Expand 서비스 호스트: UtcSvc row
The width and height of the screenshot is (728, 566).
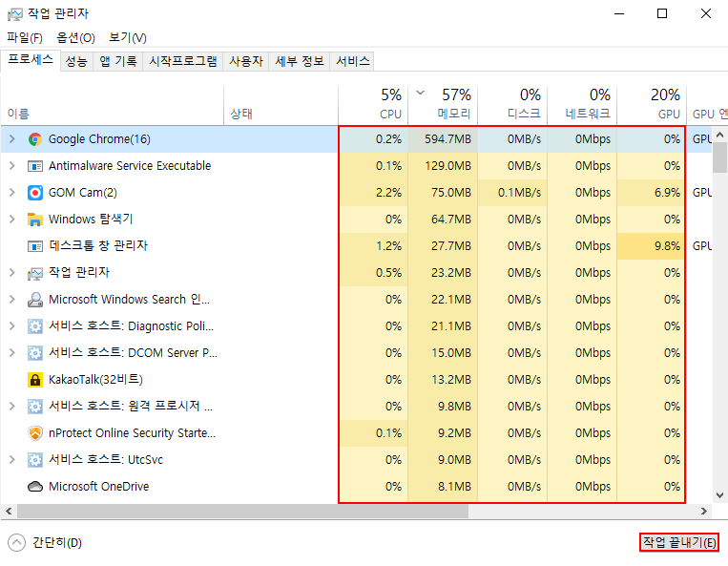click(12, 460)
